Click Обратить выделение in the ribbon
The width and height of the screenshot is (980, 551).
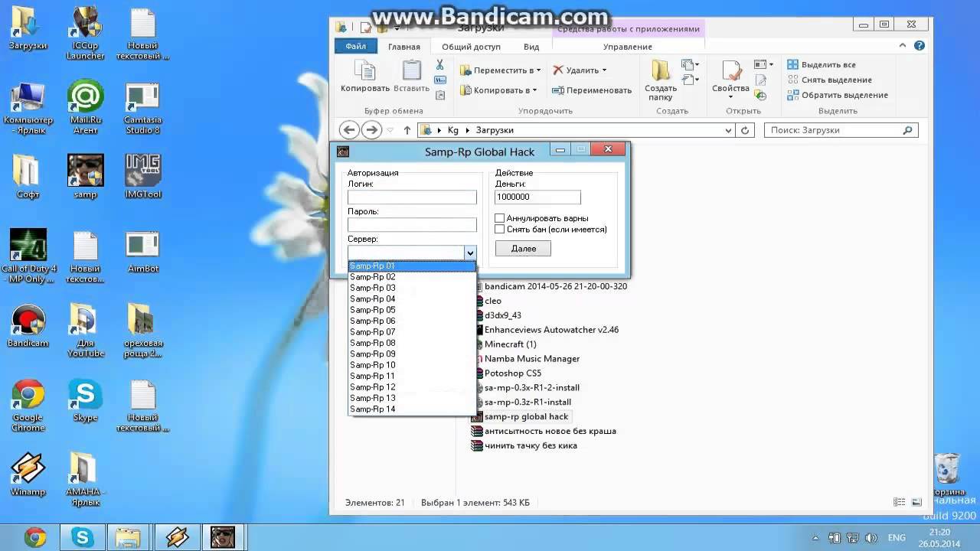[838, 96]
